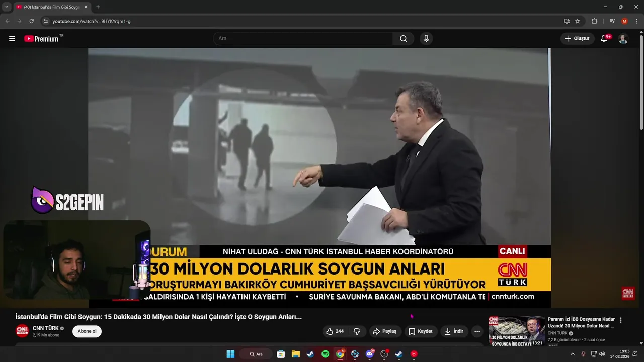The width and height of the screenshot is (644, 362).
Task: Select the YouTube browser tab
Action: click(52, 7)
